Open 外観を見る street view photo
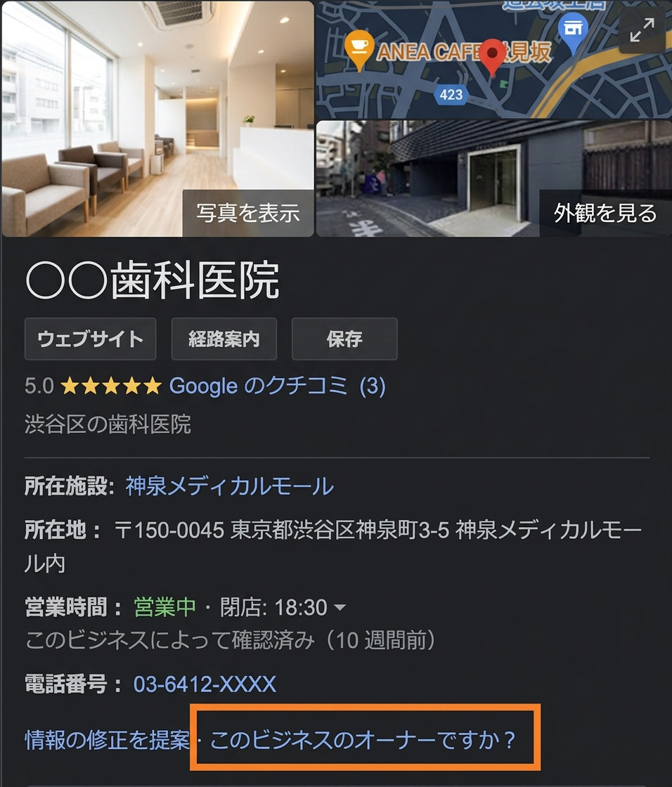The height and width of the screenshot is (787, 672). click(605, 213)
